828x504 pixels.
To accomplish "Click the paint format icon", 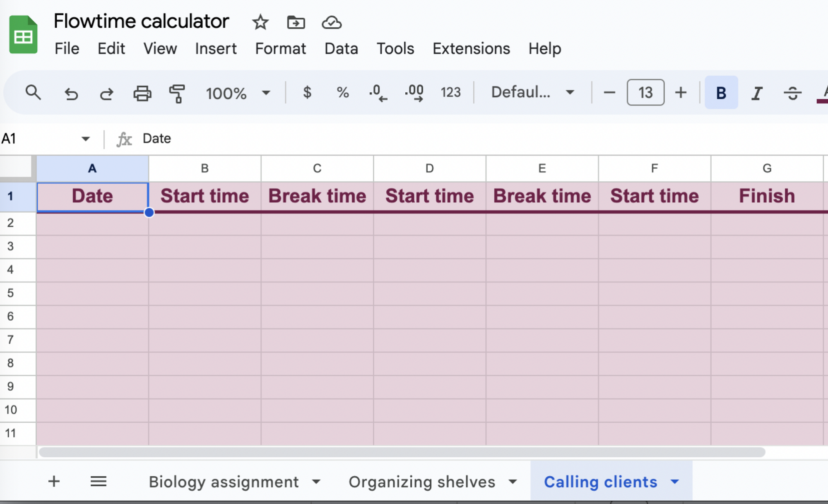I will (x=176, y=93).
